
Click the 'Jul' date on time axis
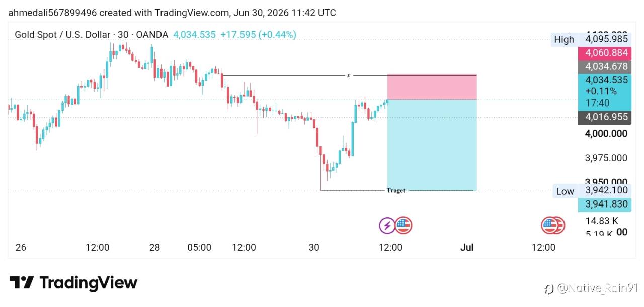[467, 247]
